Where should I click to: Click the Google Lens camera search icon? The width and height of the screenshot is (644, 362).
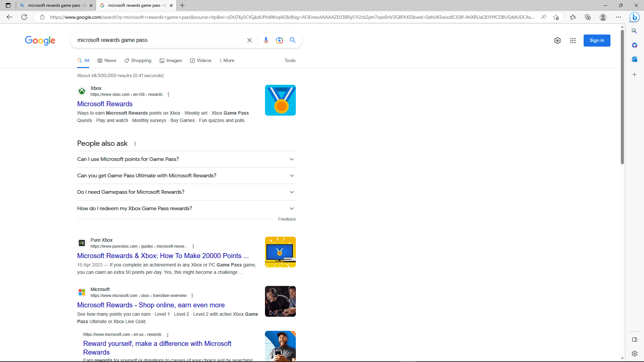point(279,40)
